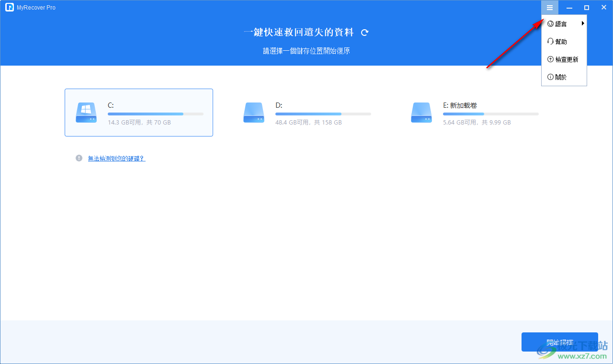Select the D: drive disk icon

point(254,113)
